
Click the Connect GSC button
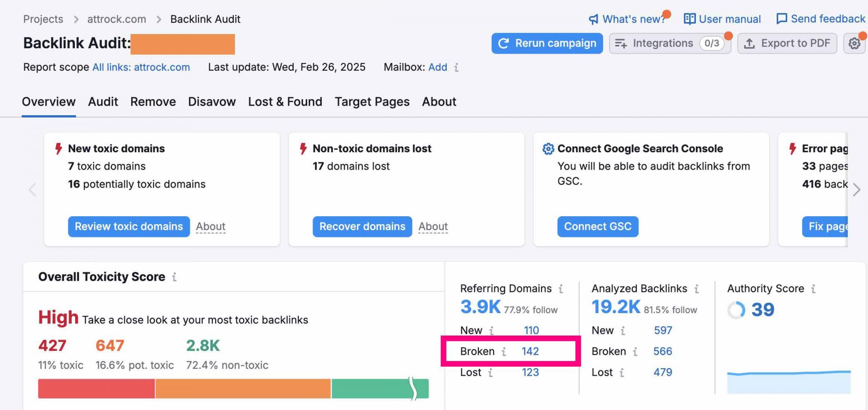coord(597,227)
